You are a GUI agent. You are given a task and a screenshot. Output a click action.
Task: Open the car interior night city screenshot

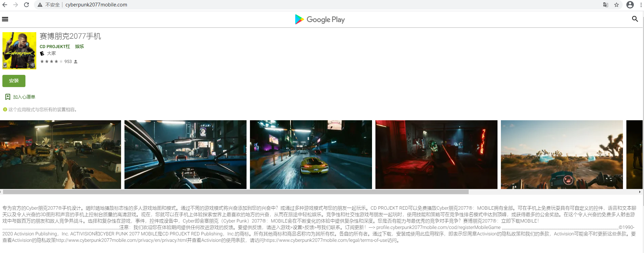186,154
